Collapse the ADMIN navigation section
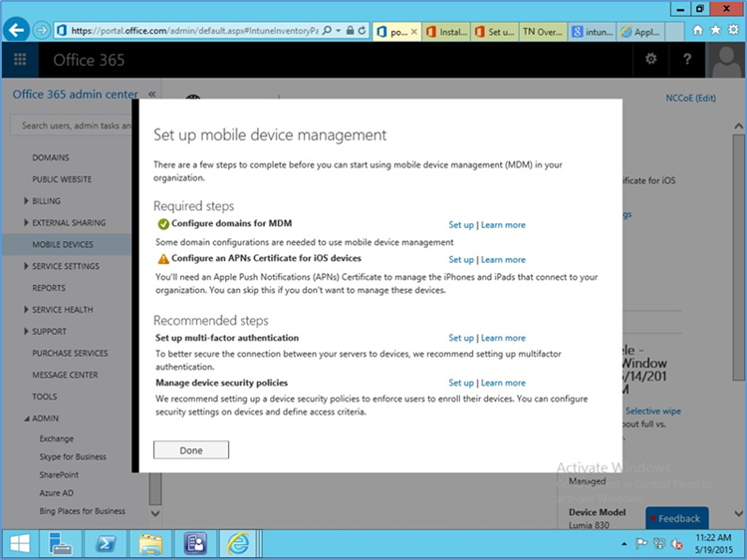 coord(26,419)
